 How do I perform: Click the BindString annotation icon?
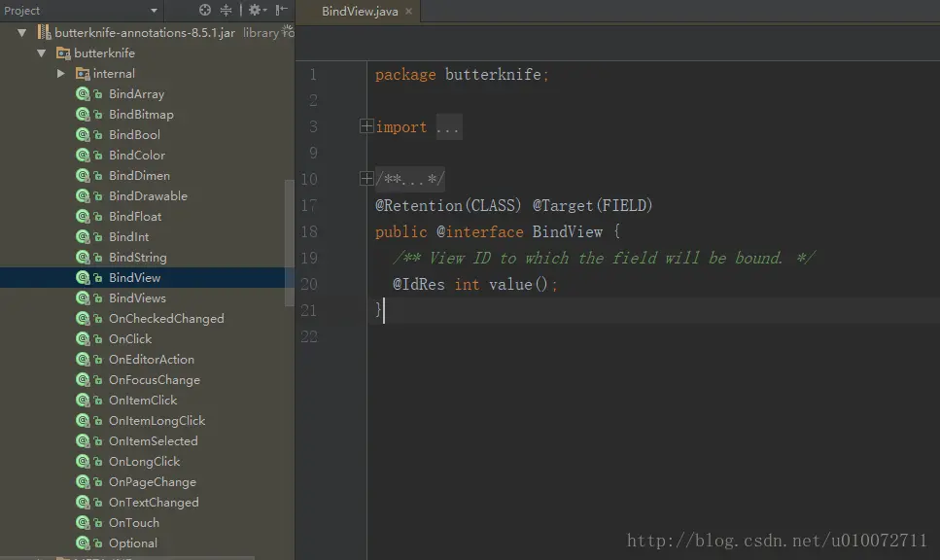(x=83, y=257)
